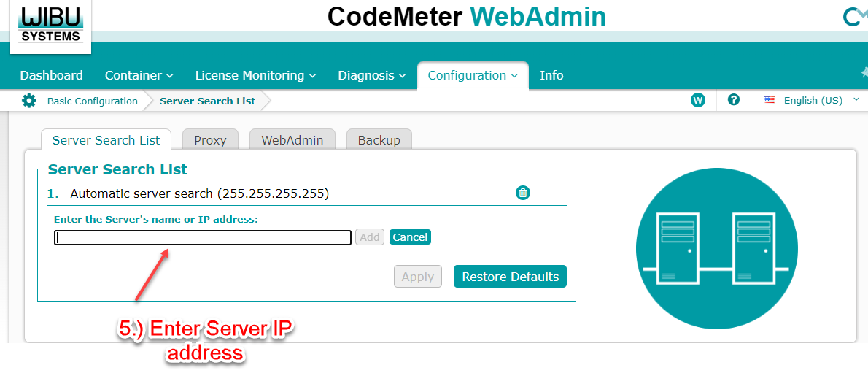Delete Automatic server search entry via trash icon
The image size is (868, 384).
[x=523, y=193]
